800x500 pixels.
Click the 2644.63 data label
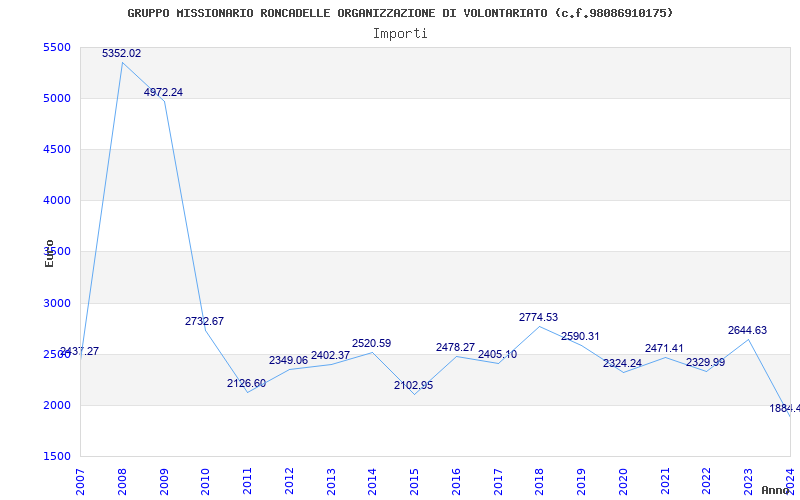(x=747, y=331)
